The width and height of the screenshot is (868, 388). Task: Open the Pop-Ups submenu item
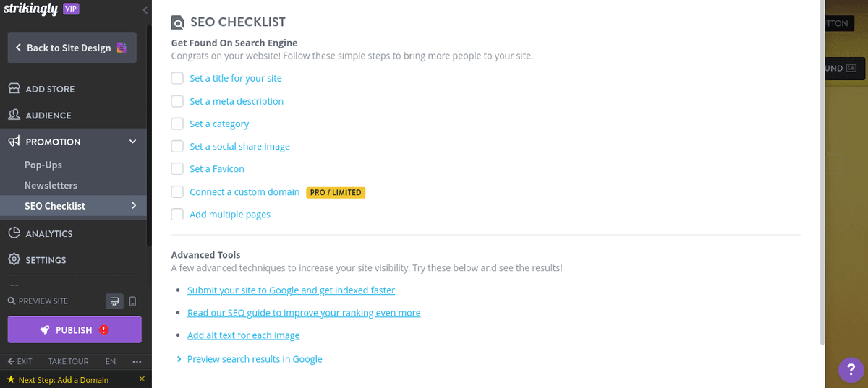(43, 165)
